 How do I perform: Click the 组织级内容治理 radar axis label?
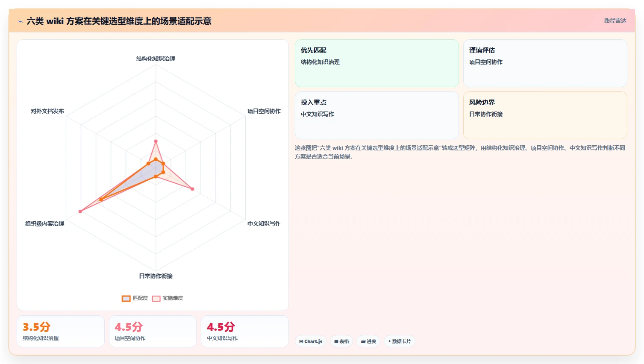pyautogui.click(x=44, y=223)
